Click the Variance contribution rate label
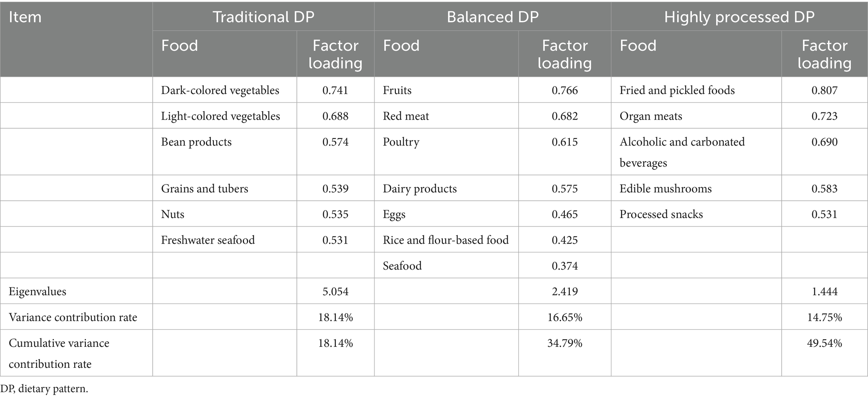The image size is (868, 398). (x=73, y=317)
